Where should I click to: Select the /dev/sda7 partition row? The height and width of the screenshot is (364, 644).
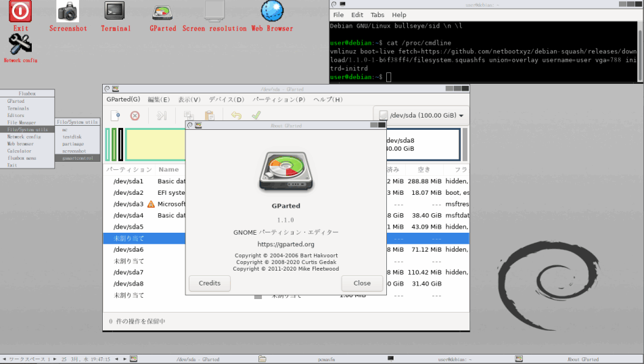point(286,272)
